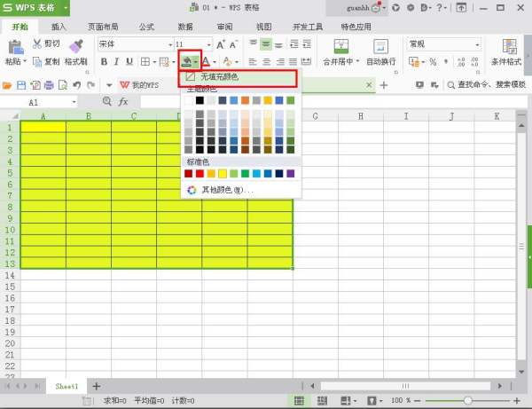This screenshot has width=532, height=409.
Task: Toggle Italic formatting
Action: click(x=117, y=62)
